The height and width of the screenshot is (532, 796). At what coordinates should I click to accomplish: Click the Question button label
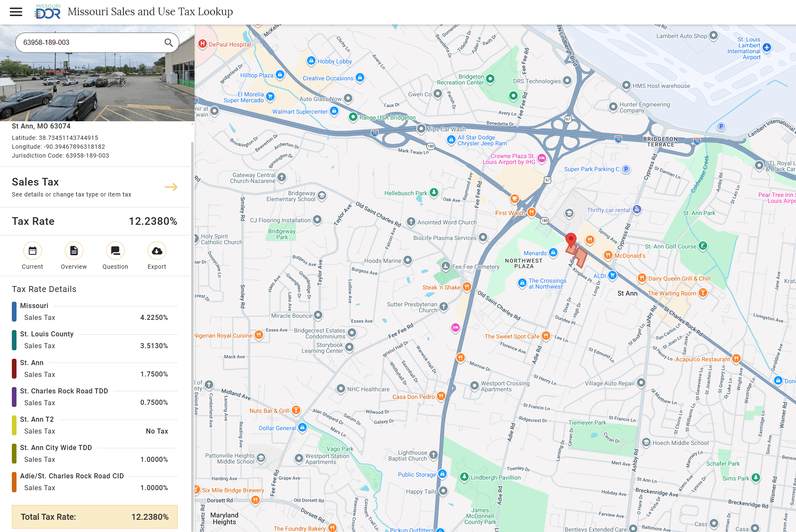115,267
